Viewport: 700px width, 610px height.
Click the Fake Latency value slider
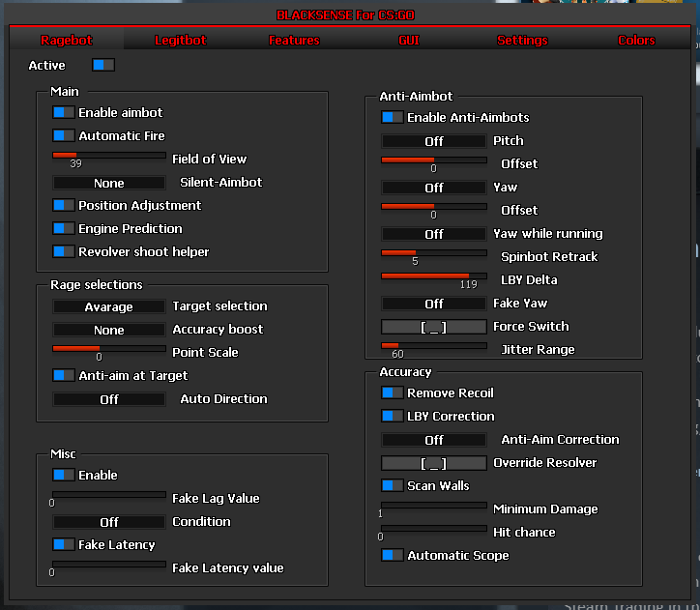click(x=109, y=564)
